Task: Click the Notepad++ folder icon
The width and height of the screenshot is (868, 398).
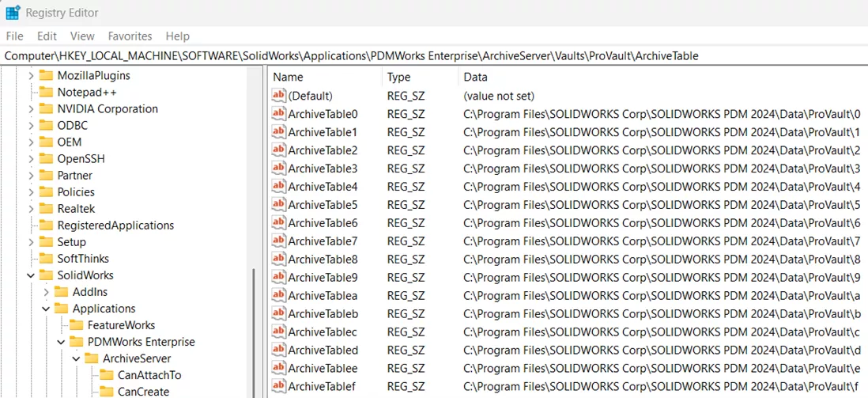Action: pos(46,92)
